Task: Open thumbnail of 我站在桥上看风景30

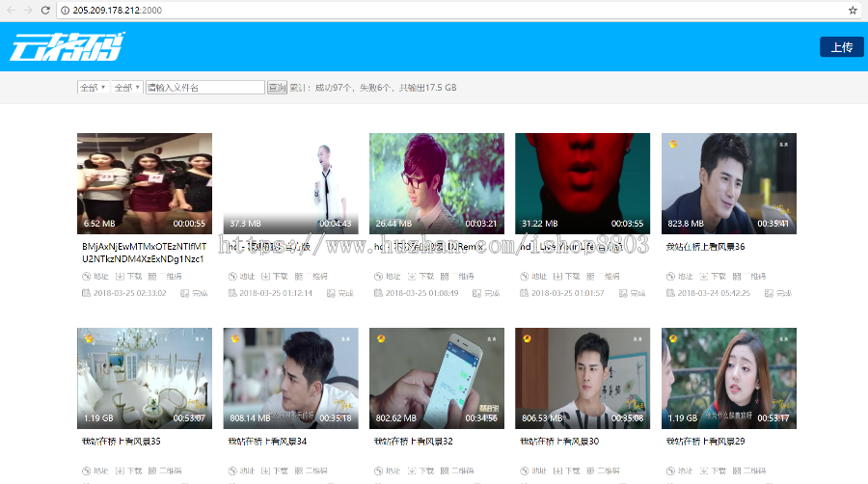Action: 583,378
